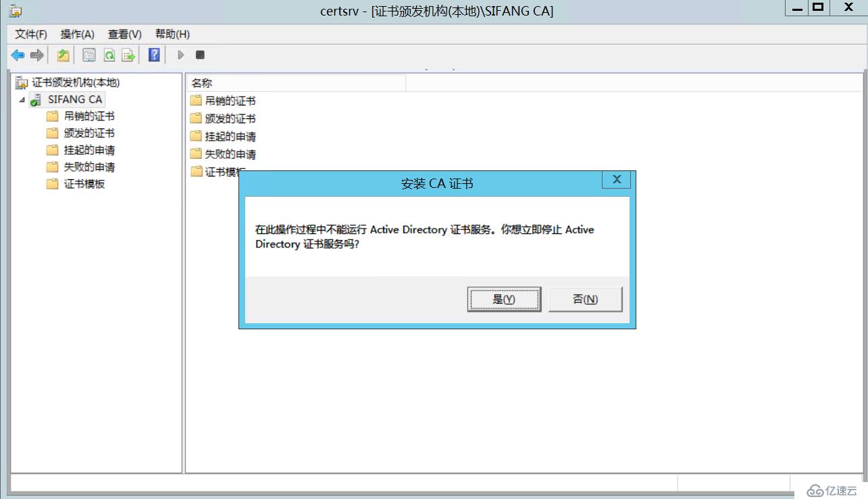Click folder icon of 证书模板 in right list
The height and width of the screenshot is (499, 868).
pyautogui.click(x=196, y=171)
